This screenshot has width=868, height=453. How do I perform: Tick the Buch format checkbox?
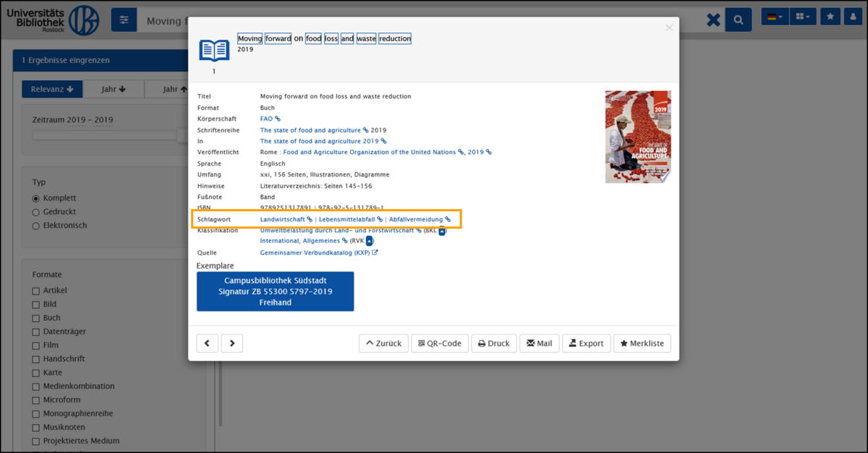[x=36, y=318]
